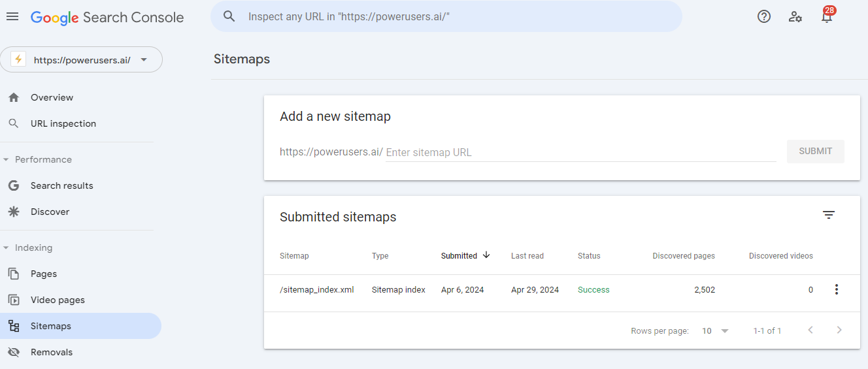Viewport: 868px width, 369px height.
Task: Click the Video pages icon
Action: tap(14, 300)
